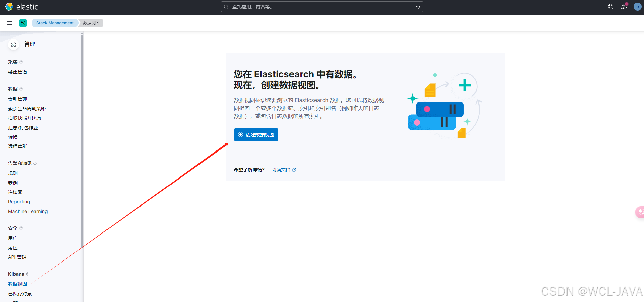Open 转换 in the sidebar
This screenshot has width=644, height=302.
click(13, 137)
